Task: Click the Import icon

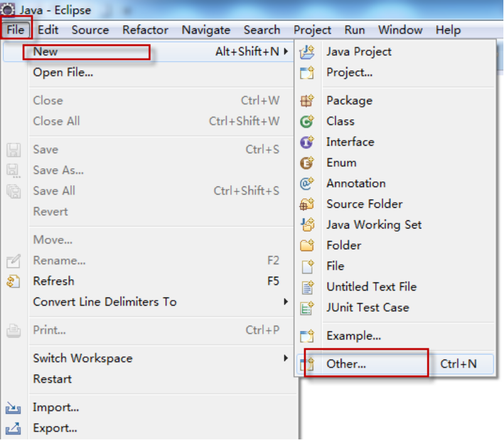Action: point(13,408)
